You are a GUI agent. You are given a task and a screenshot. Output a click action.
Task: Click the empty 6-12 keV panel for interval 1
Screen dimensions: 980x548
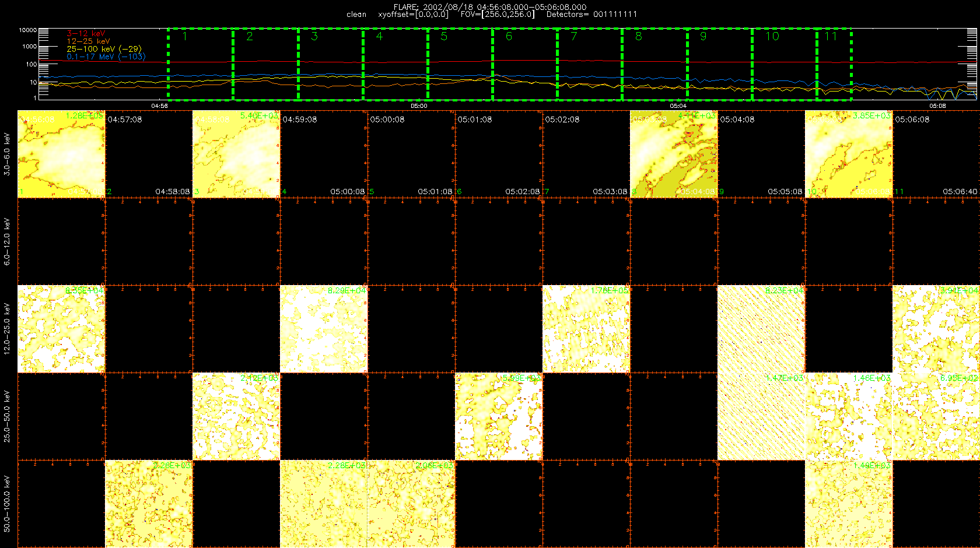coord(61,241)
